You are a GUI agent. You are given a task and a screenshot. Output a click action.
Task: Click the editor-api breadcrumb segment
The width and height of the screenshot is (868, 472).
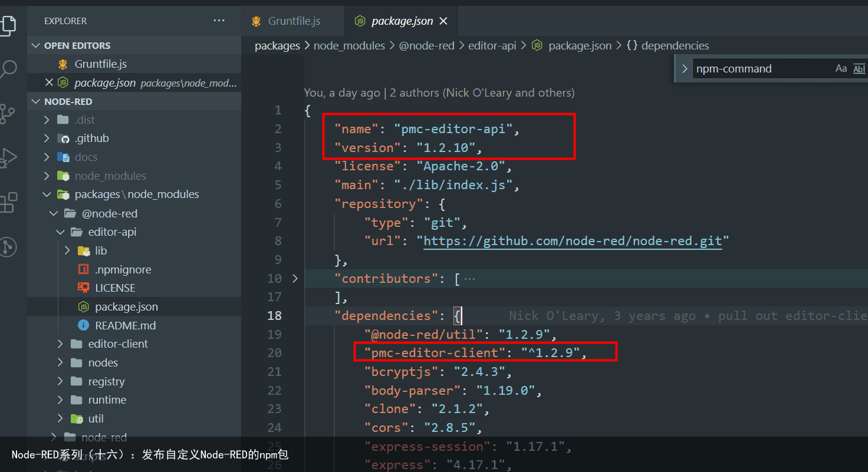point(492,45)
